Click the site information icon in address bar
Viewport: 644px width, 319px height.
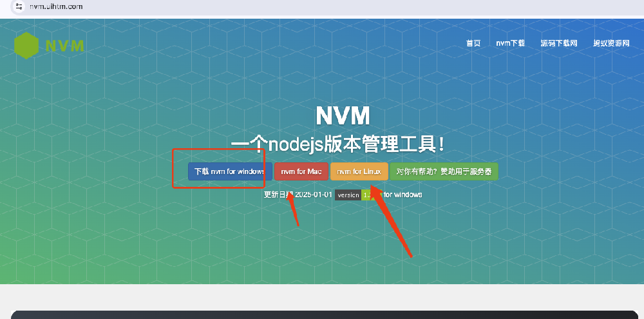[19, 6]
